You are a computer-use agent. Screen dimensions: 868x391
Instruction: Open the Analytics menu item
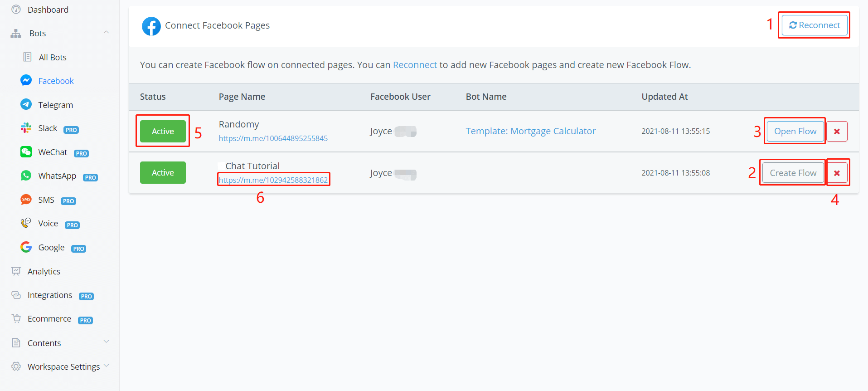click(x=44, y=271)
